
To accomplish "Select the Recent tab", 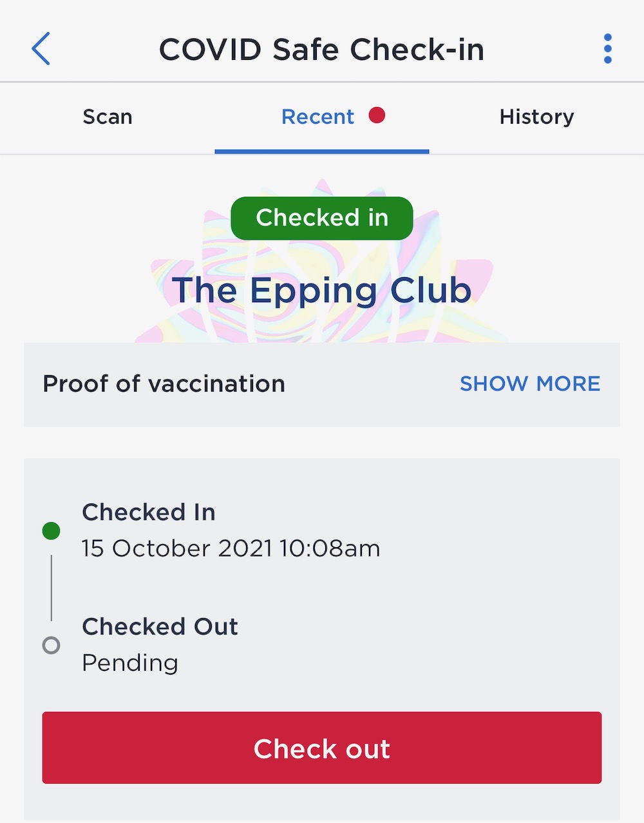I will (x=317, y=117).
